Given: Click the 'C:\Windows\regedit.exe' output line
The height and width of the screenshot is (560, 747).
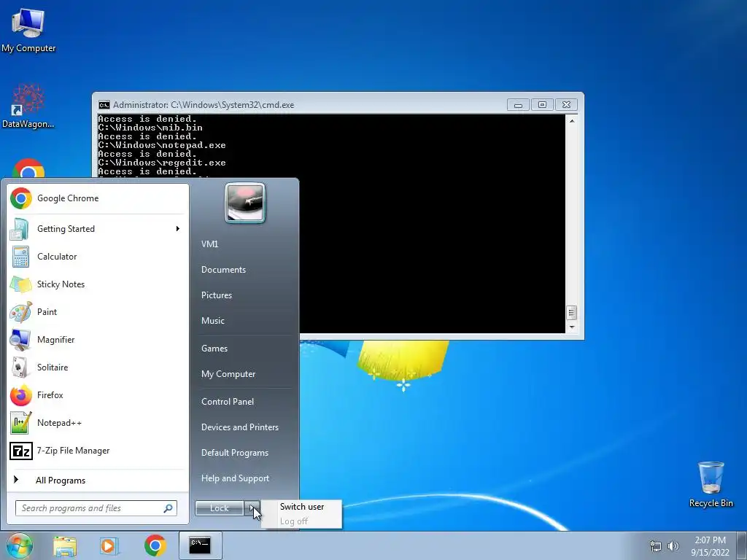Looking at the screenshot, I should [x=161, y=163].
